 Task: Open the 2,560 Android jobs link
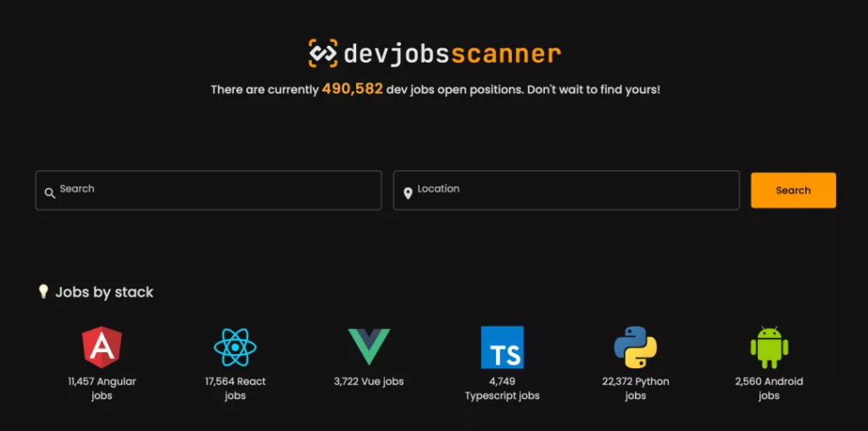coord(769,389)
